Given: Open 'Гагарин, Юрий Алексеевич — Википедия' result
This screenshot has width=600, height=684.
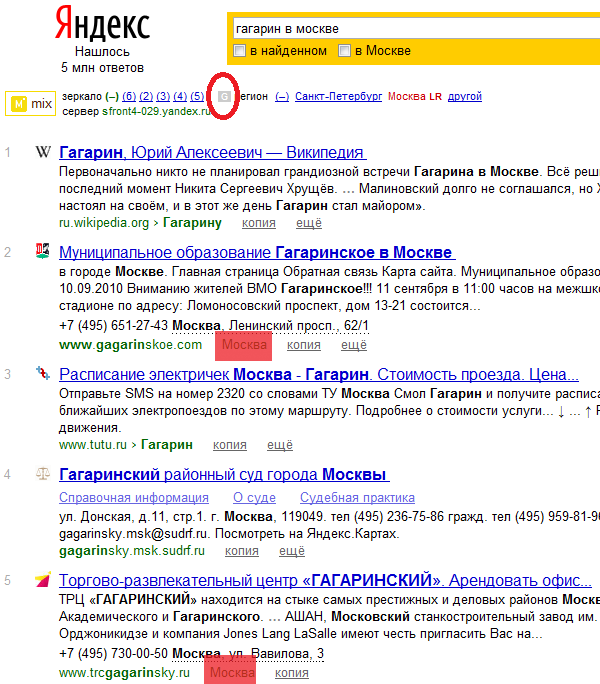Looking at the screenshot, I should click(213, 152).
